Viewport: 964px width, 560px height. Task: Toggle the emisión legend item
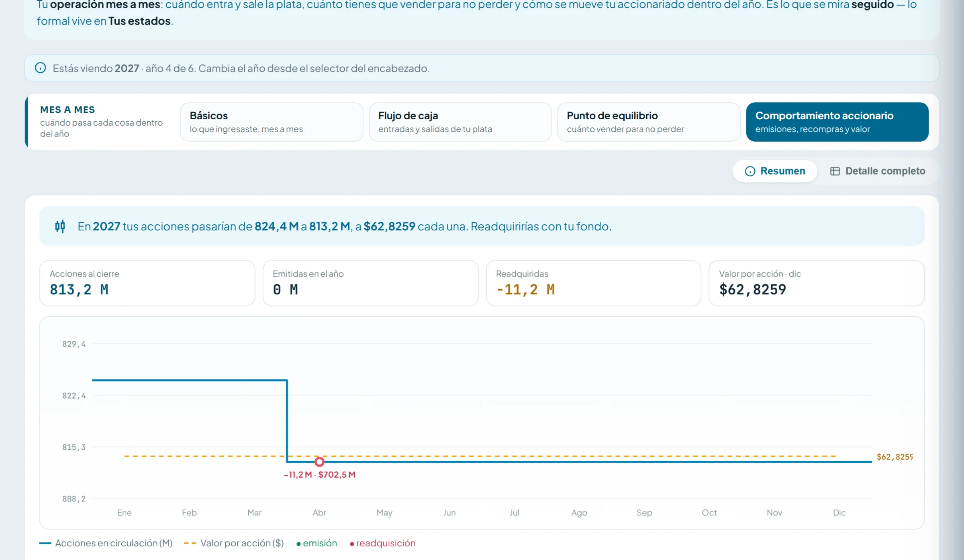pos(317,543)
